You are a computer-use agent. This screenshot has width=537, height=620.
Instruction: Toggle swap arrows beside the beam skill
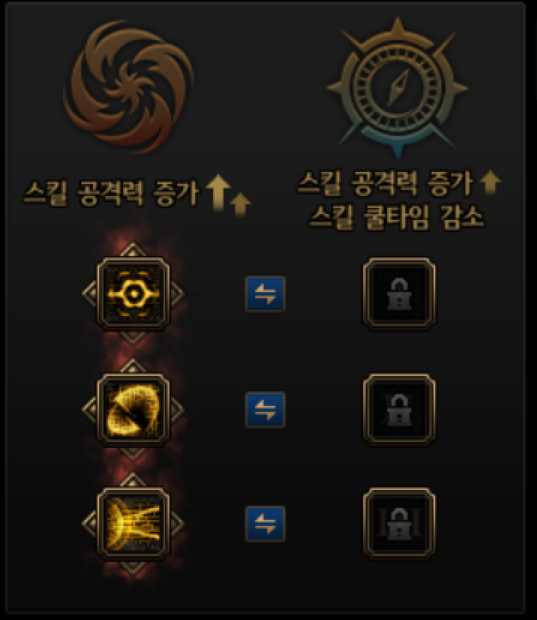265,524
